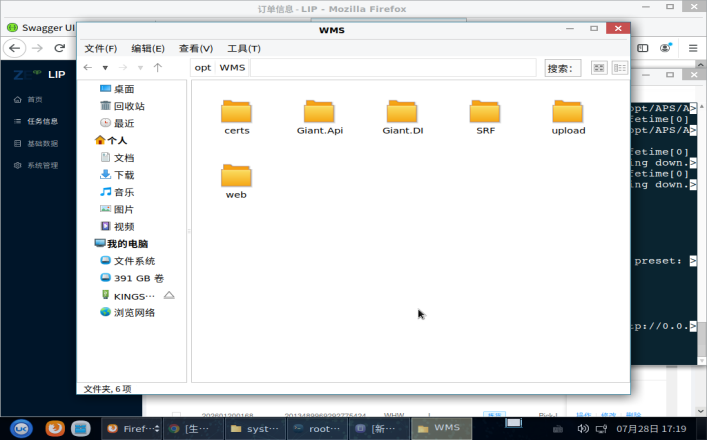Expand 基础数据 in LIP sidebar
The image size is (708, 440).
pyautogui.click(x=36, y=143)
